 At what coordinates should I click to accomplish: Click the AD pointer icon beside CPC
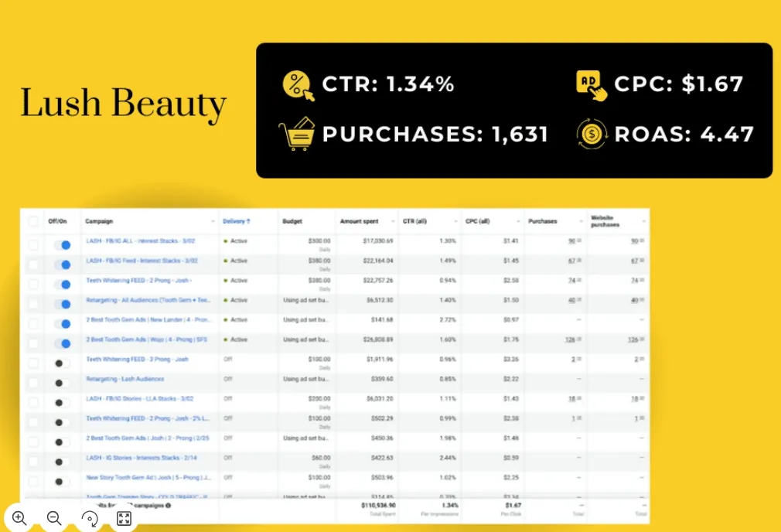(592, 86)
